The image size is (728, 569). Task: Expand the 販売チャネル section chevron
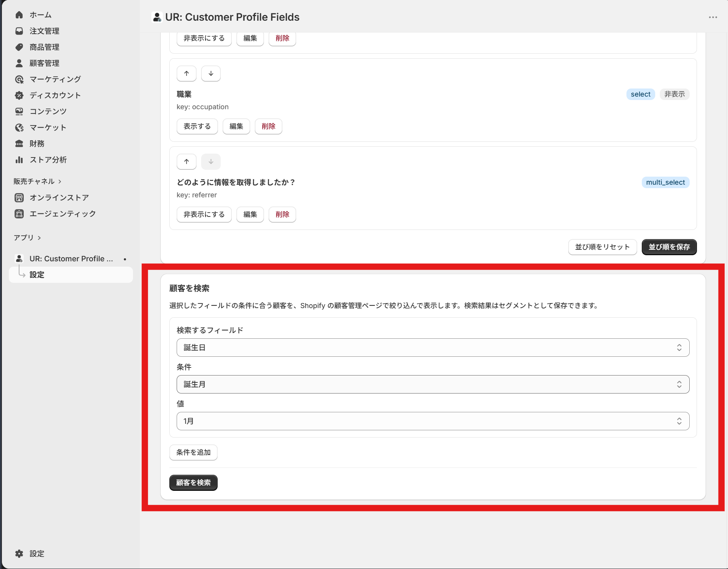click(x=60, y=182)
